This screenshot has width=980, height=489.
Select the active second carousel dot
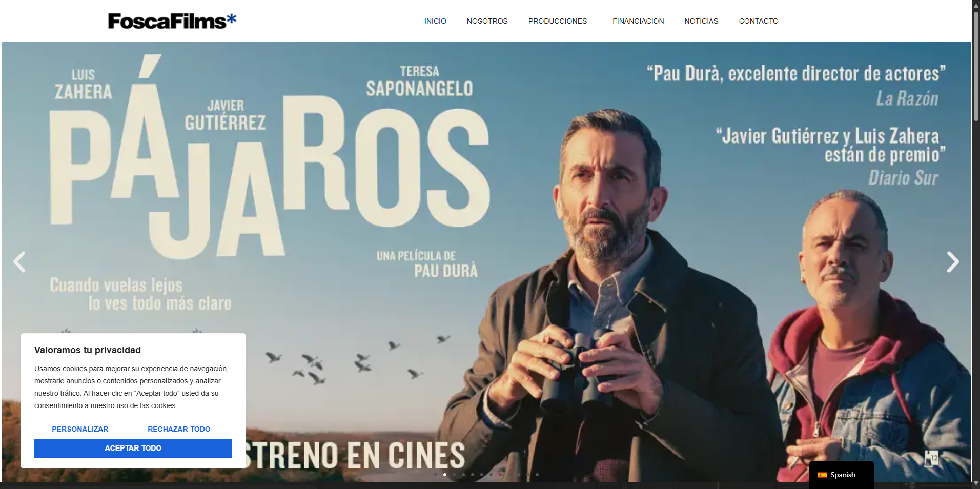tap(445, 475)
